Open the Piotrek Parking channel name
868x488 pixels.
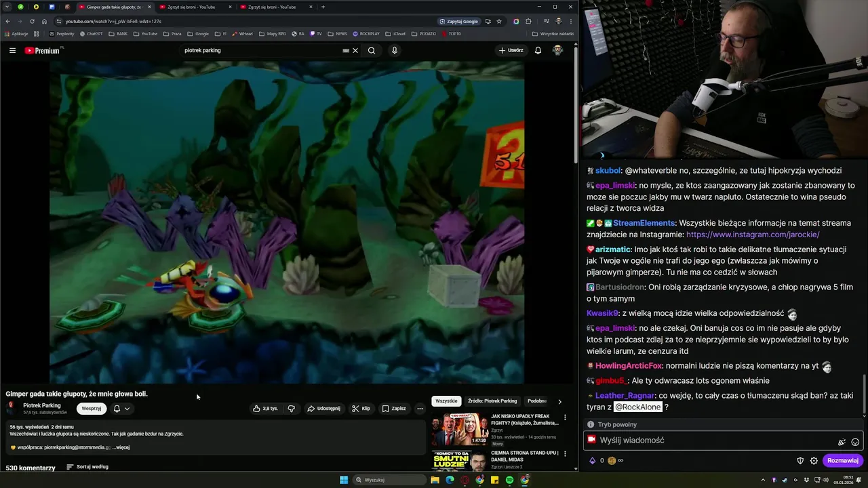point(42,405)
